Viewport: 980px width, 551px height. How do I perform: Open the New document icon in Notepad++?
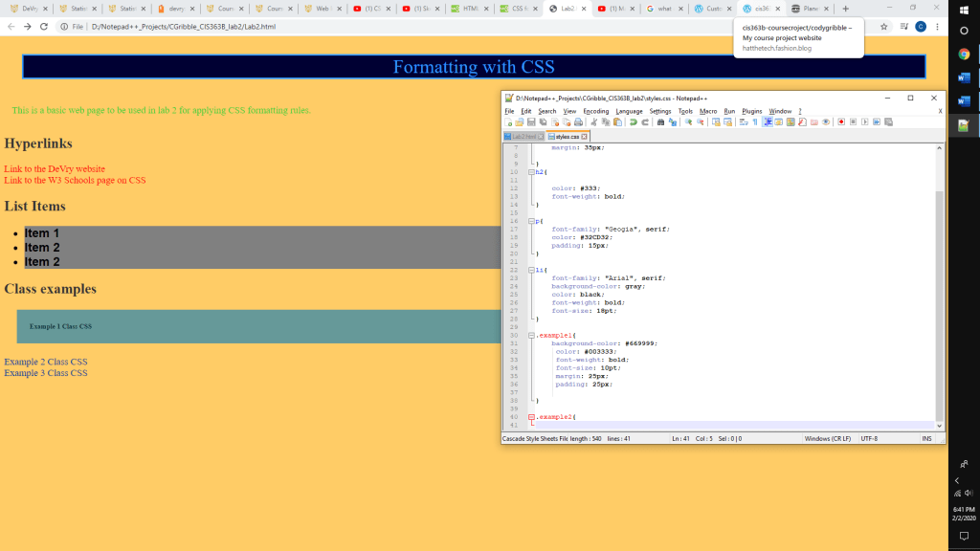pyautogui.click(x=509, y=122)
